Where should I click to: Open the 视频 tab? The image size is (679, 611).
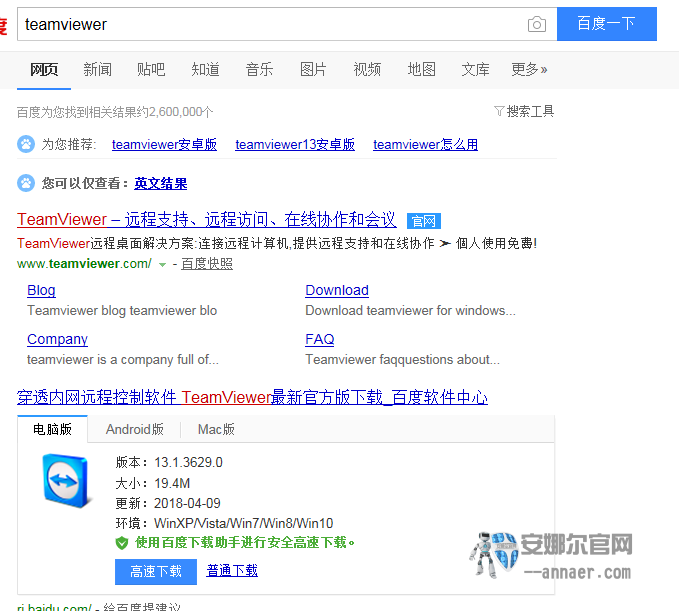[367, 69]
